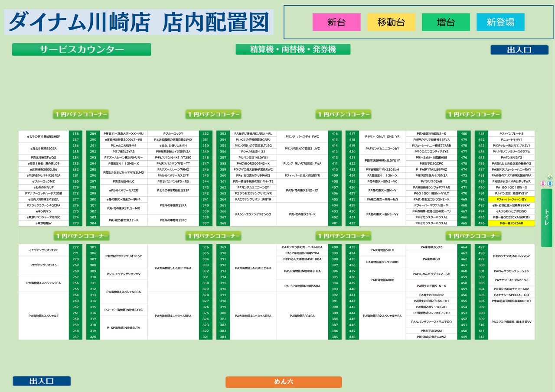
Task: Click the pink women's restroom icon
Action: 542,184
